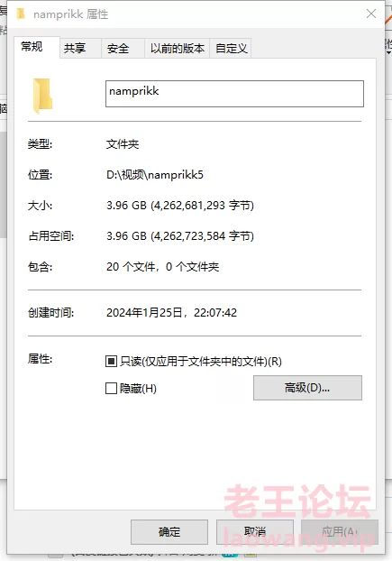This screenshot has width=392, height=561.
Task: Click the 占用空间 size-on-disk value
Action: [x=180, y=236]
